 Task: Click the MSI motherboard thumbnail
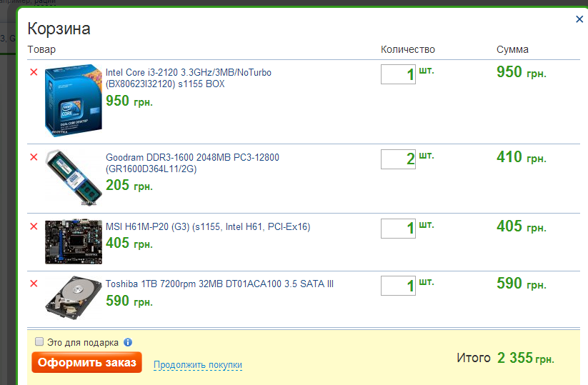[x=74, y=242]
